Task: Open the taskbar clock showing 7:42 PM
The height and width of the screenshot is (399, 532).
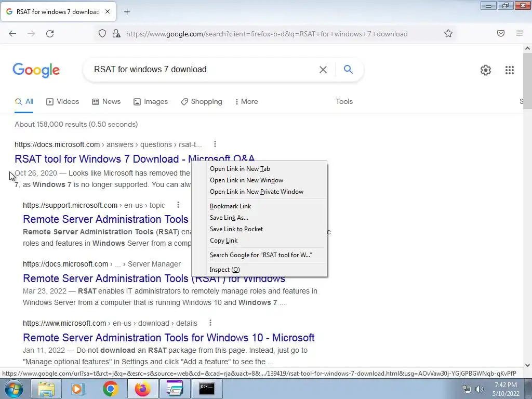Action: 506,389
